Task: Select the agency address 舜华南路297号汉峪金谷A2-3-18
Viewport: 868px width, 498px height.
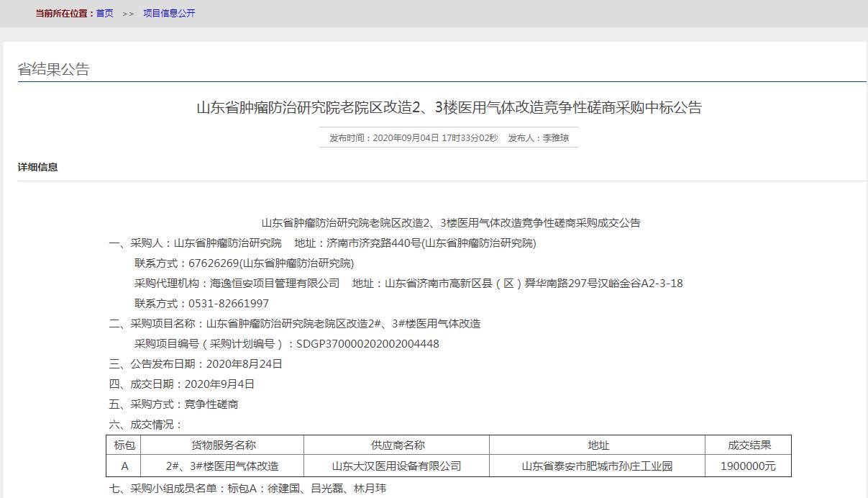Action: [x=604, y=284]
